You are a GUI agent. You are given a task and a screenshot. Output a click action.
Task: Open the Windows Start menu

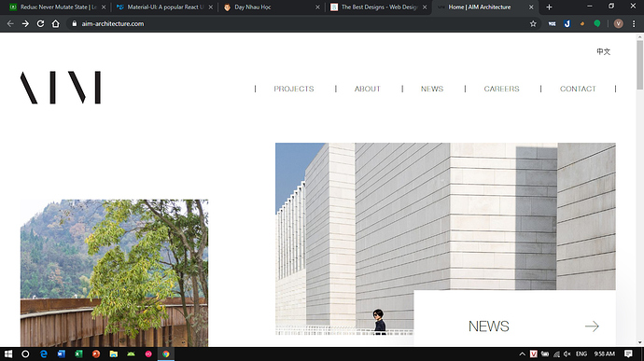(x=8, y=354)
